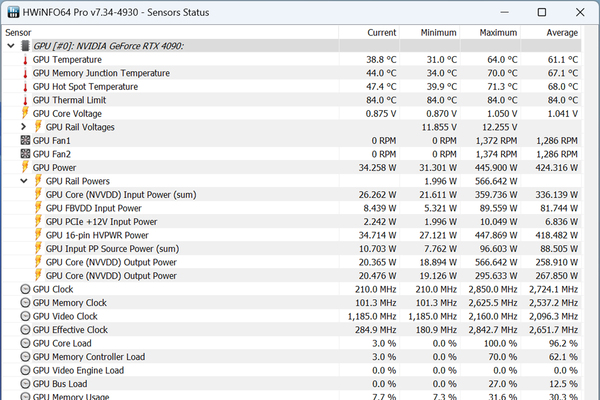Collapse the GPU [#0] NVIDIA GeForce RTX 4090 section
The image size is (600, 400).
point(11,46)
